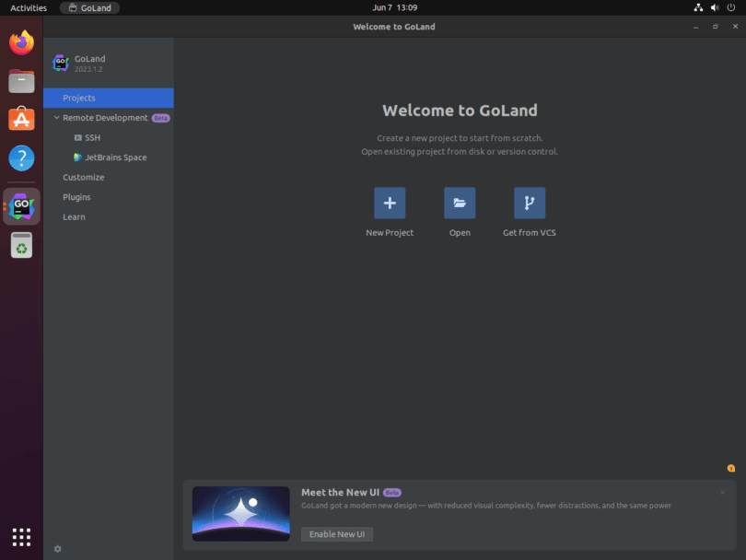Open the SSH remote development option
This screenshot has height=560, width=746.
coord(88,137)
